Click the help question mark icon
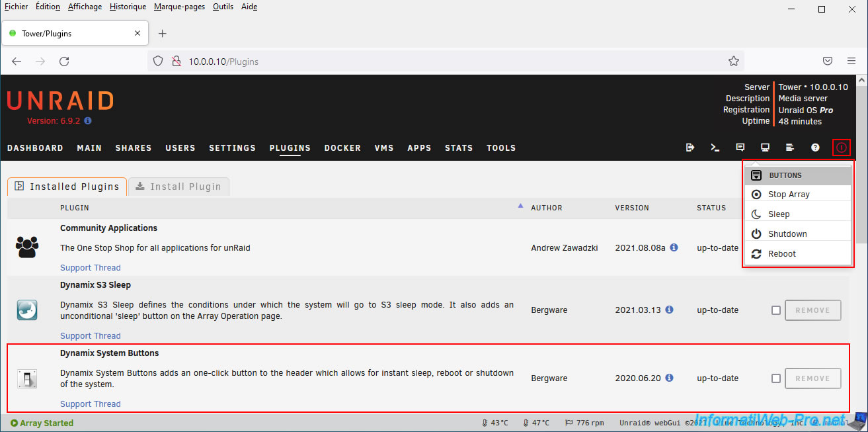This screenshot has height=432, width=868. point(815,148)
